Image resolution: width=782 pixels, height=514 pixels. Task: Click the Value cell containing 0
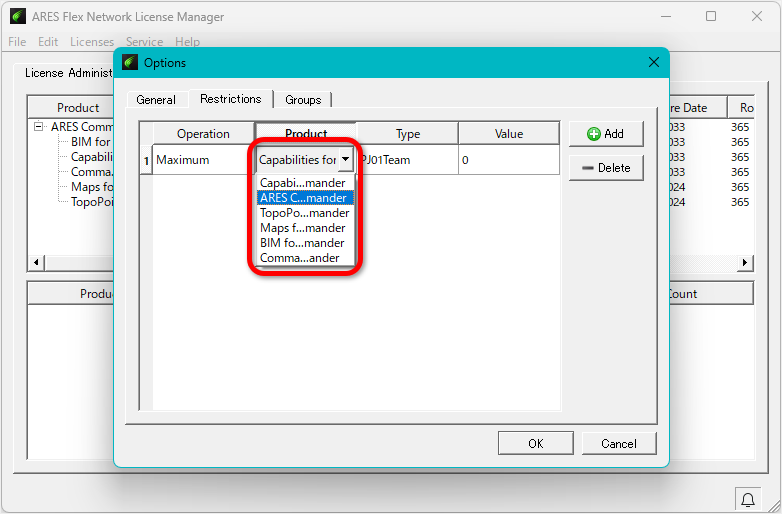point(509,160)
